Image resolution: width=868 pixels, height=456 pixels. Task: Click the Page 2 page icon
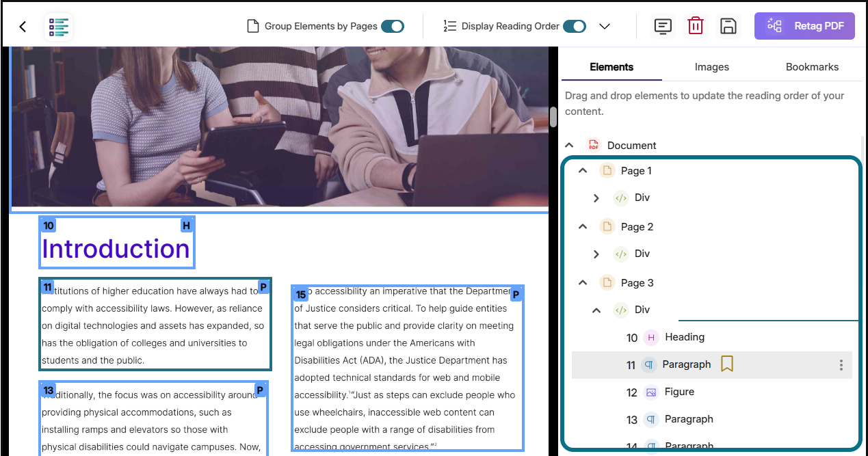[x=607, y=226]
